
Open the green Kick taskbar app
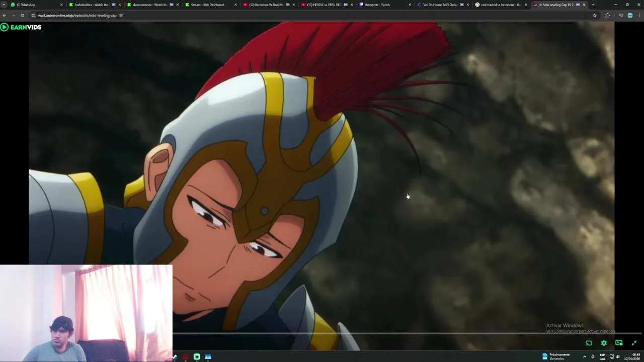[x=197, y=357]
